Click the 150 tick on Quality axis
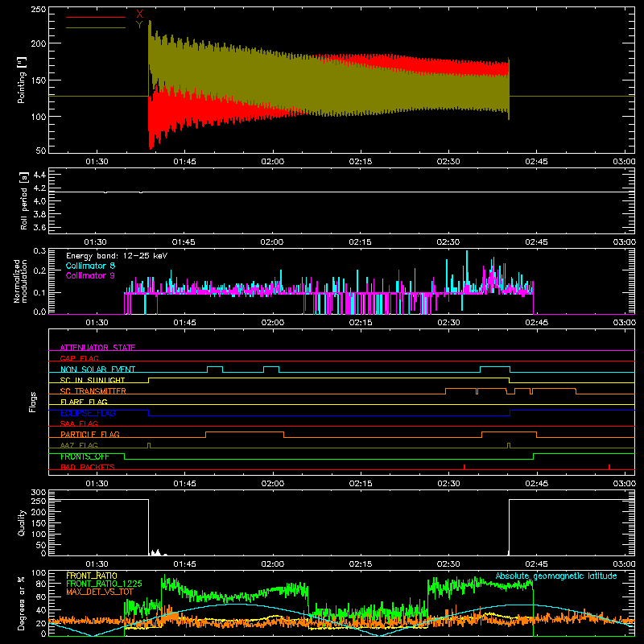Viewport: 644px width, 644px height. 39,523
